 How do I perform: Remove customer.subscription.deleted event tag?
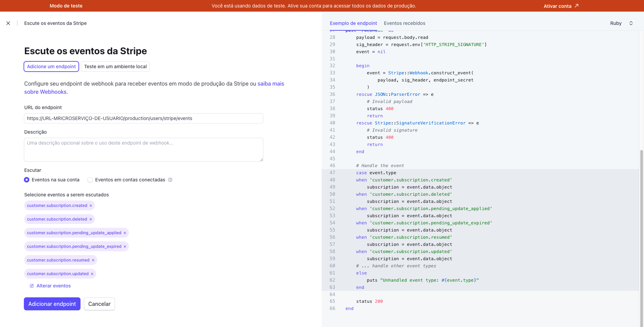click(91, 219)
